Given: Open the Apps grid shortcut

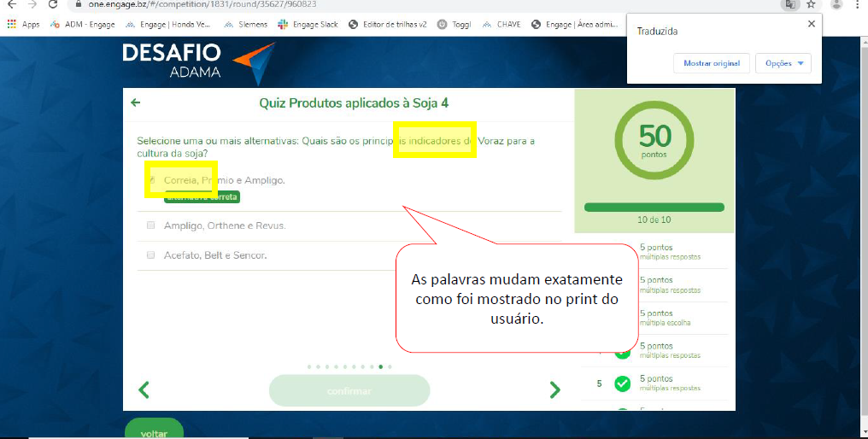Looking at the screenshot, I should pos(23,25).
